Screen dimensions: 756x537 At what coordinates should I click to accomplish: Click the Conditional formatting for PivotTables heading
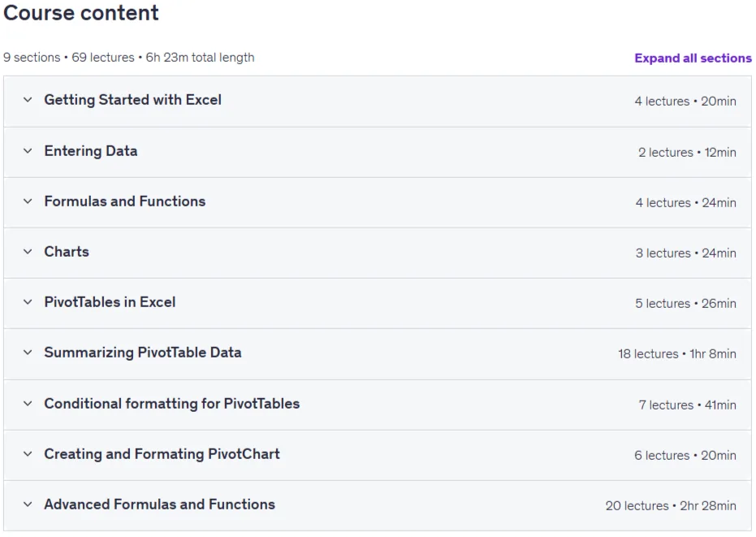tap(172, 403)
